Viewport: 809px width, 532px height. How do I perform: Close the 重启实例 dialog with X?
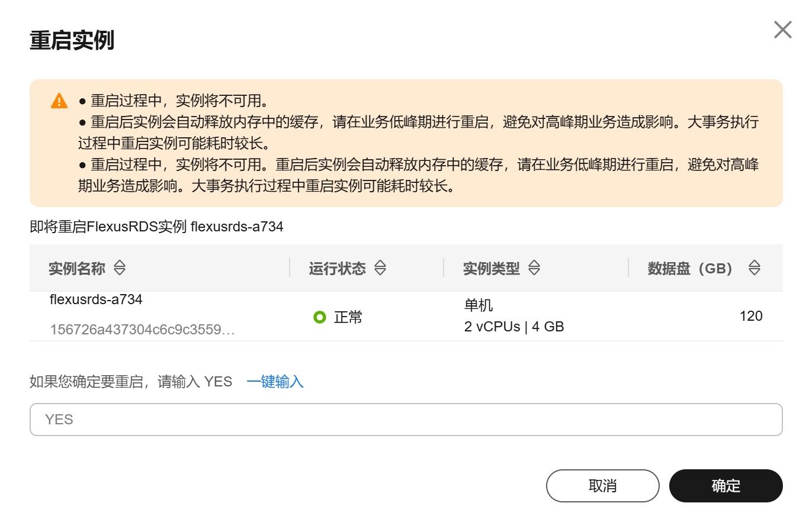782,30
